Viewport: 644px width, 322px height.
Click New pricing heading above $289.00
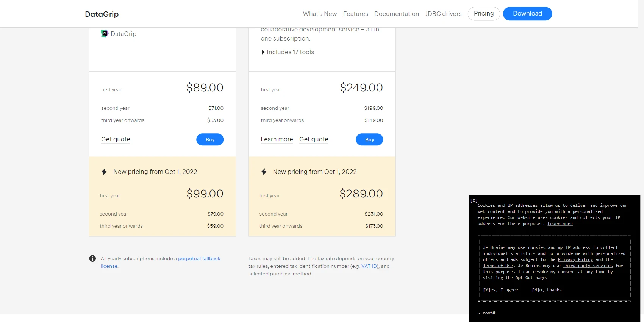(x=315, y=172)
